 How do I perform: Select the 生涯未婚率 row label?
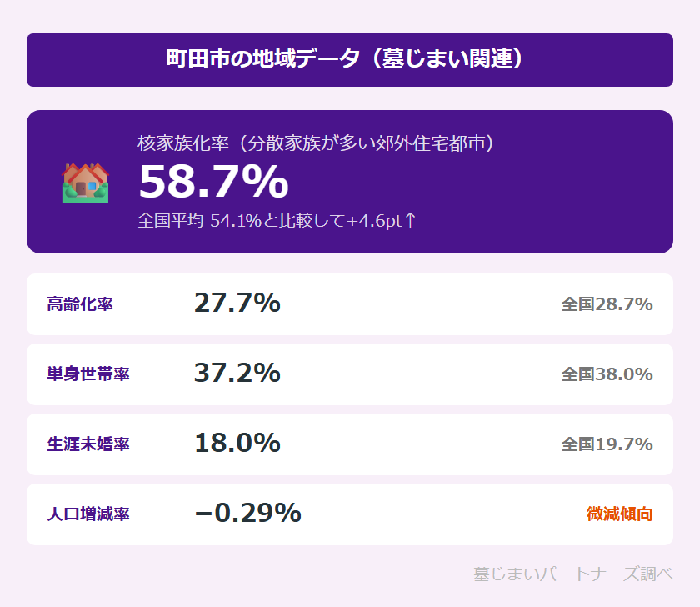click(x=88, y=444)
